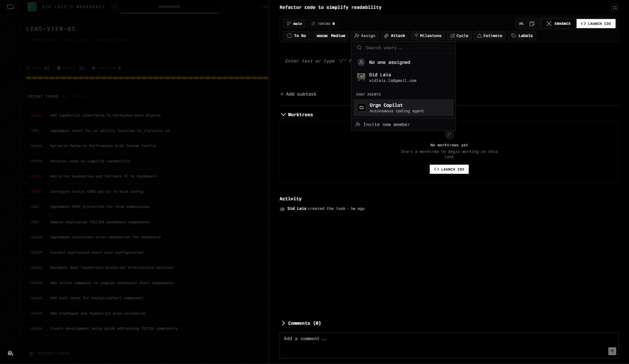
Task: Open the workspace switcher chevron
Action: coord(115,7)
